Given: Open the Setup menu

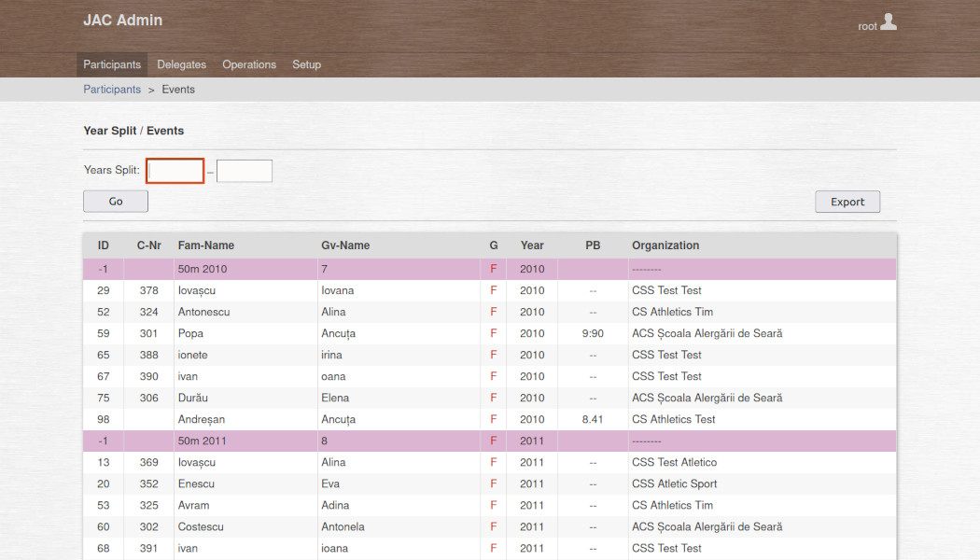Looking at the screenshot, I should [306, 64].
